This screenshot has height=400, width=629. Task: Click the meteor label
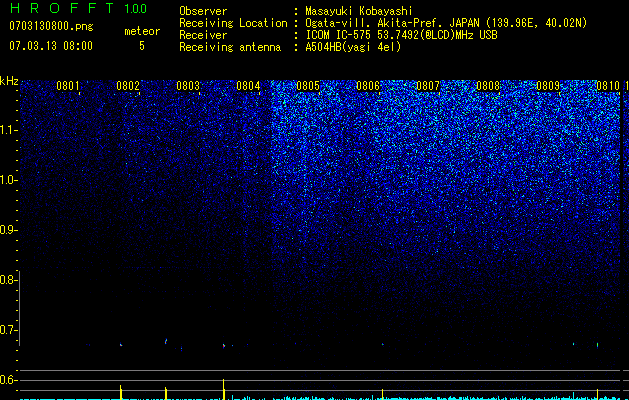(x=142, y=31)
